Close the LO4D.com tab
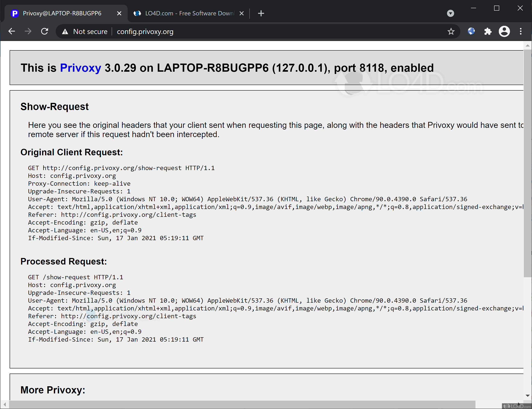 (242, 13)
